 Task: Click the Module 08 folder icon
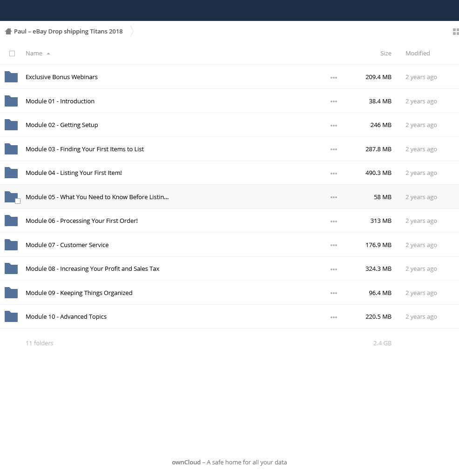point(11,268)
